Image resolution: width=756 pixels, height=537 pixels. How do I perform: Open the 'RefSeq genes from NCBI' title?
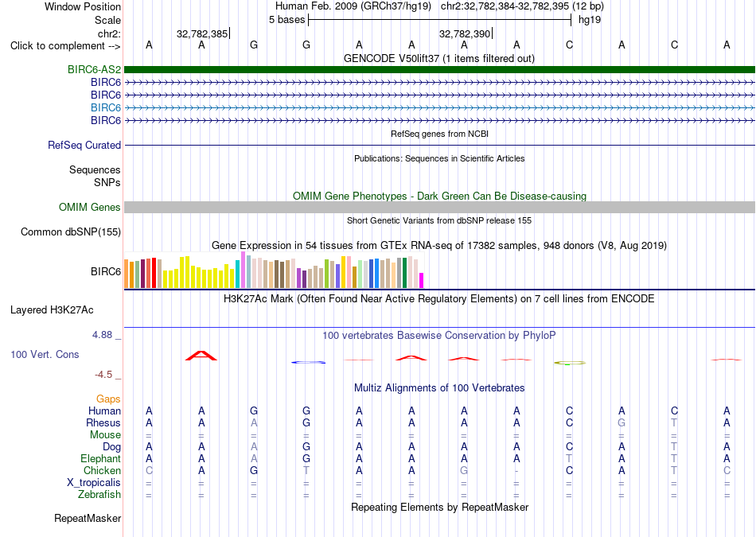pyautogui.click(x=439, y=134)
